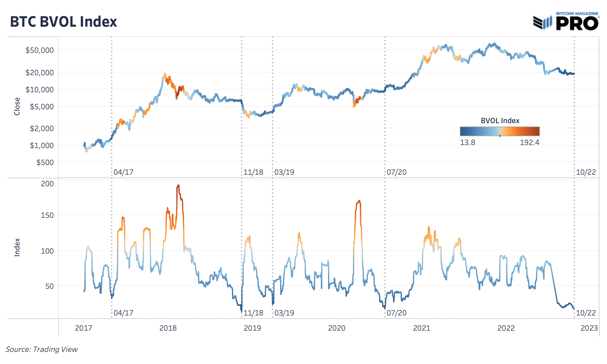Viewport: 607px width, 364px height.
Task: Click the $500 label on Close axis
Action: pos(45,162)
